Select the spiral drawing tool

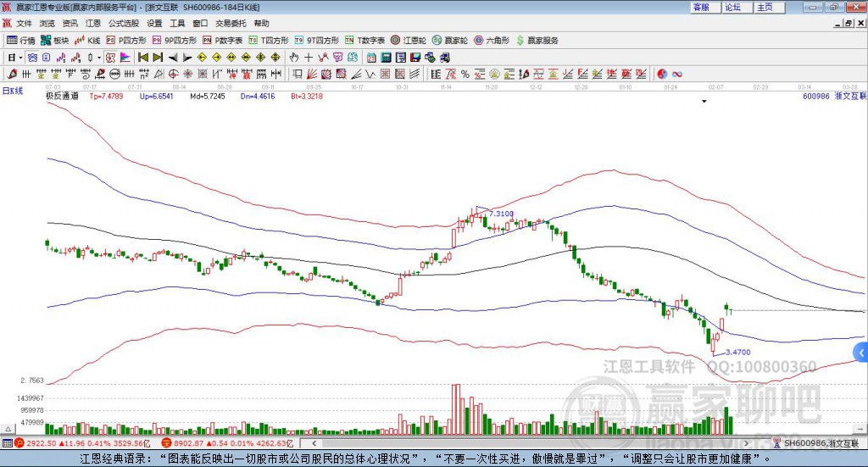click(86, 74)
